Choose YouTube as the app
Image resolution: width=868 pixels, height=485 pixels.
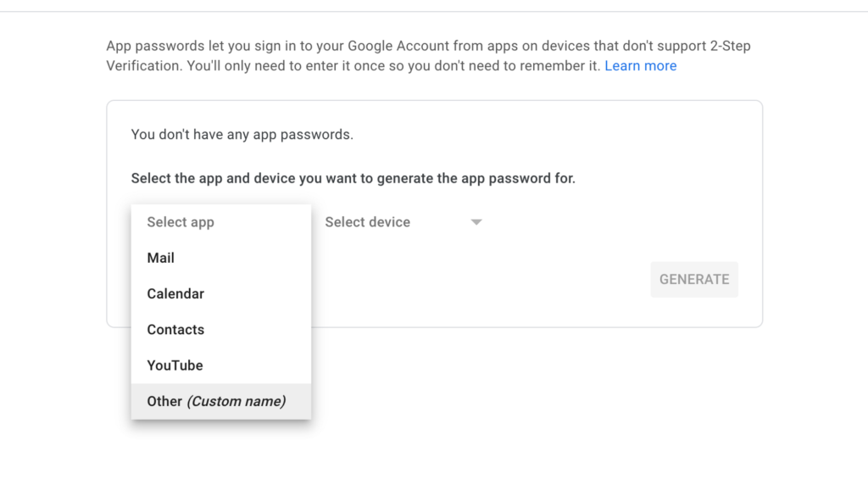pyautogui.click(x=175, y=365)
